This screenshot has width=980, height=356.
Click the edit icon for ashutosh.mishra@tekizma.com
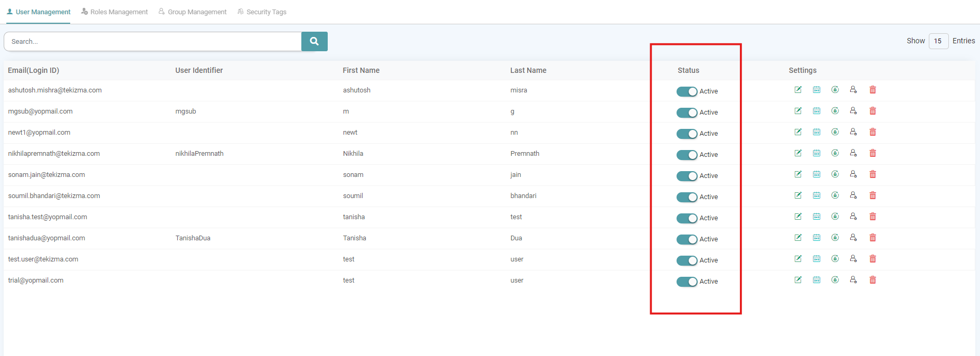tap(798, 90)
